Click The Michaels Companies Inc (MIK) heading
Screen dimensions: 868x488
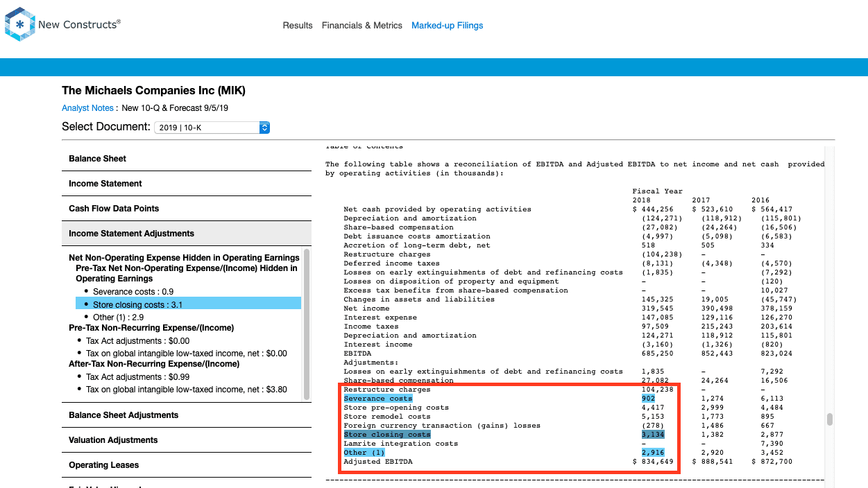pos(153,91)
